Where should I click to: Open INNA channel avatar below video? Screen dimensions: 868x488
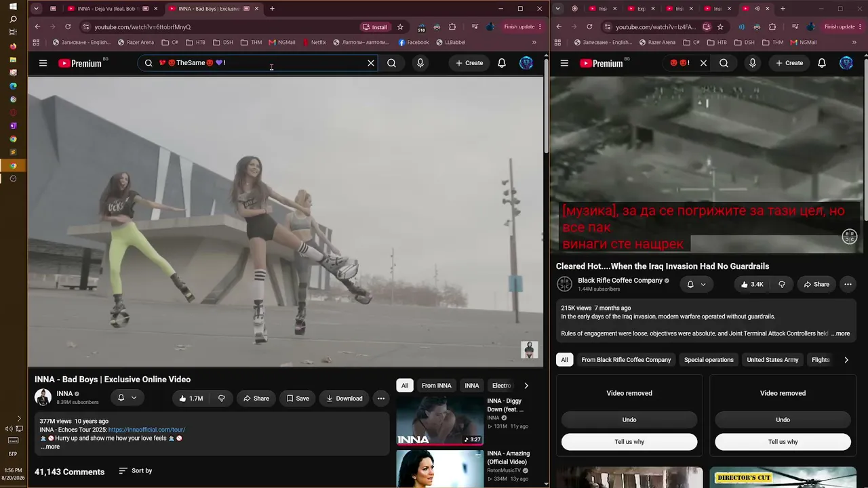tap(43, 398)
